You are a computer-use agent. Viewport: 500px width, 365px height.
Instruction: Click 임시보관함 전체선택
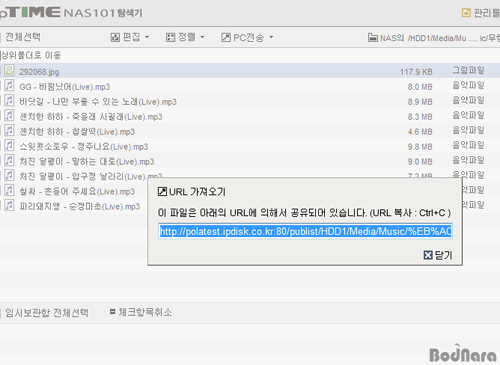pos(47,313)
